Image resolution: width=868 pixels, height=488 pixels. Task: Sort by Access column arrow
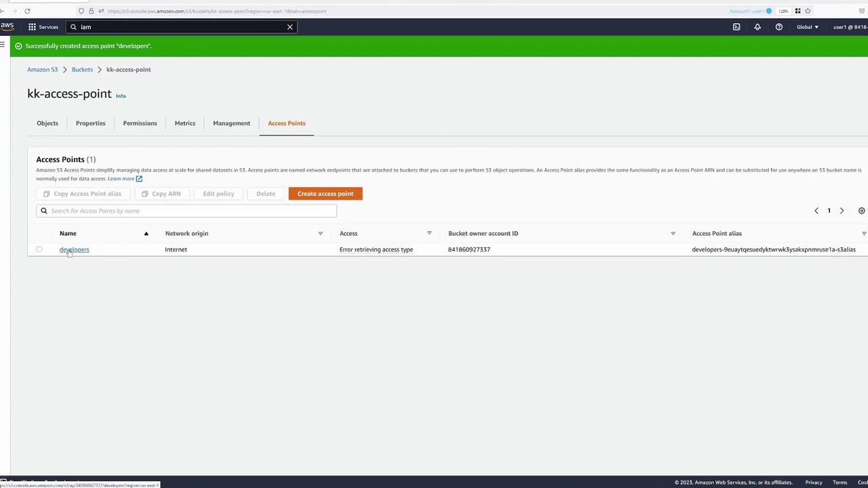pyautogui.click(x=429, y=233)
